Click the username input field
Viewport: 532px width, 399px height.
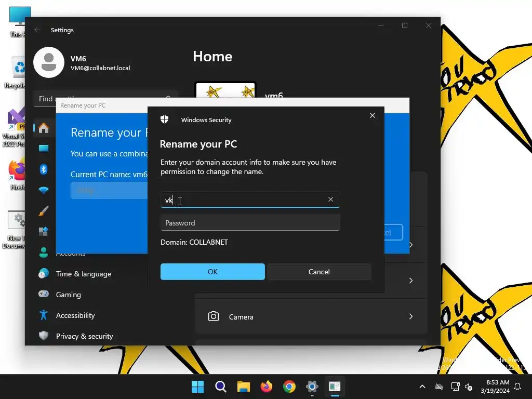[250, 200]
